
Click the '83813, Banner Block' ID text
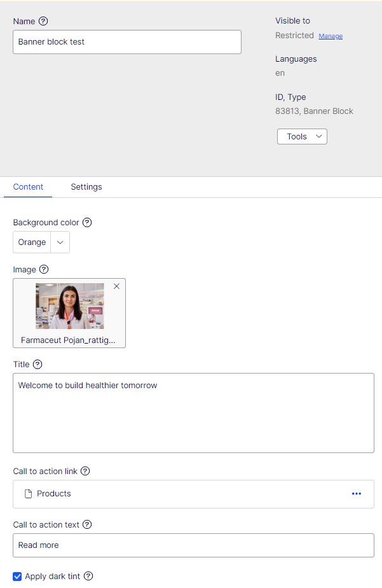(x=314, y=111)
